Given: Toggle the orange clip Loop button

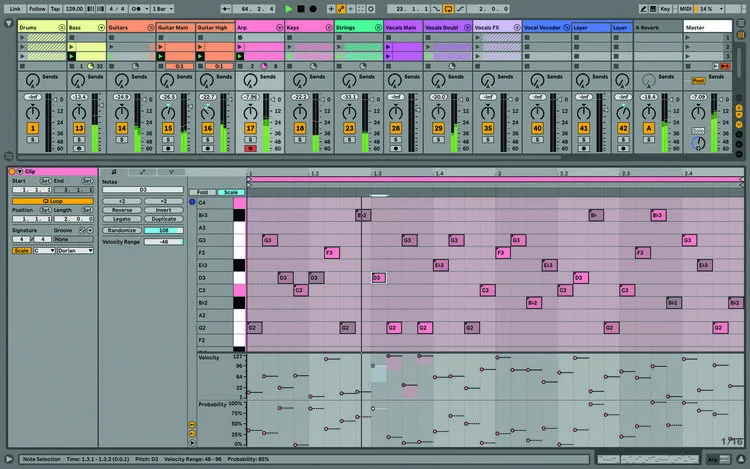Looking at the screenshot, I should [53, 201].
